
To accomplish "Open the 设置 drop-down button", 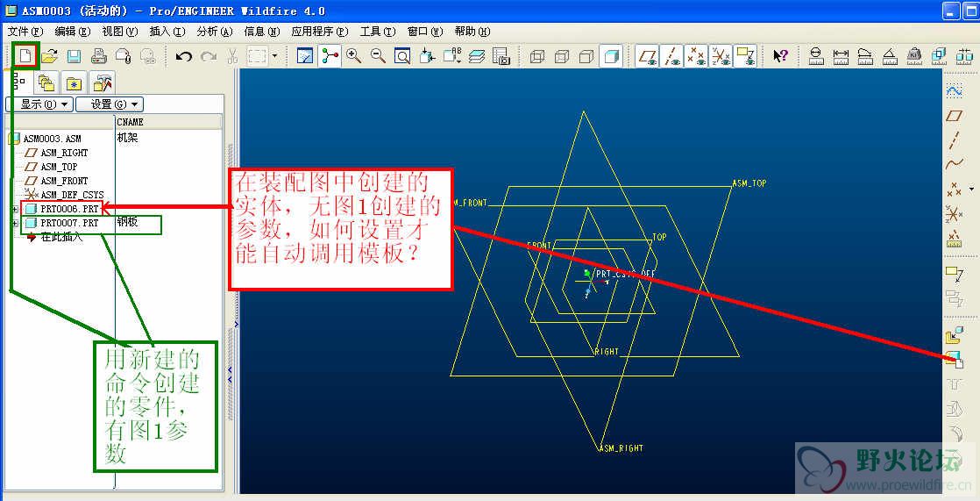I will (x=110, y=104).
